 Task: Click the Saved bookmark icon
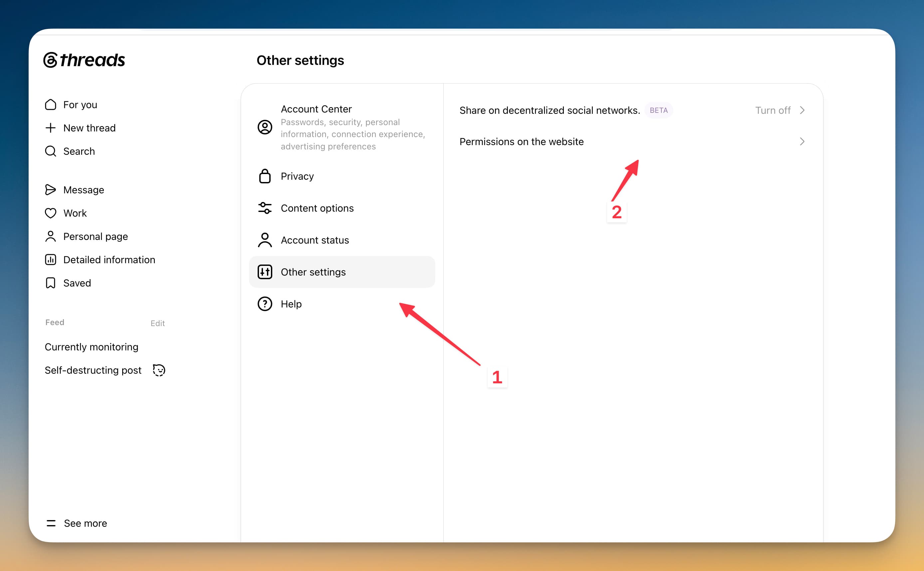pos(51,283)
